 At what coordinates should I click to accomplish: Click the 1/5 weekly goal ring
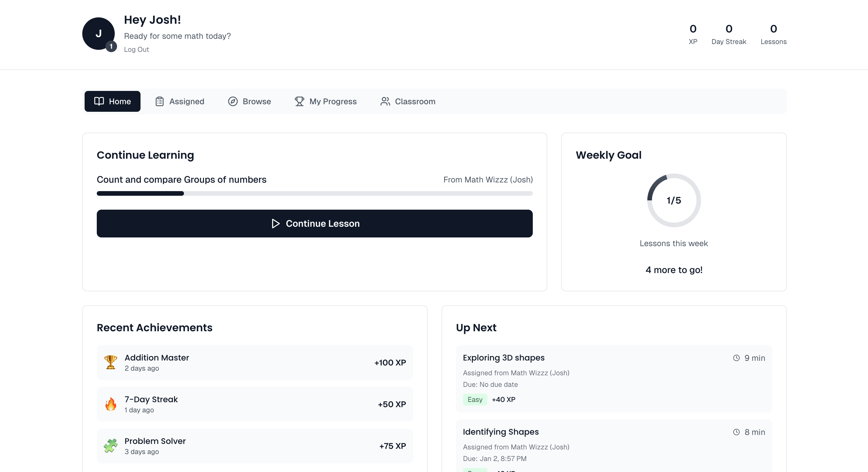pyautogui.click(x=674, y=200)
